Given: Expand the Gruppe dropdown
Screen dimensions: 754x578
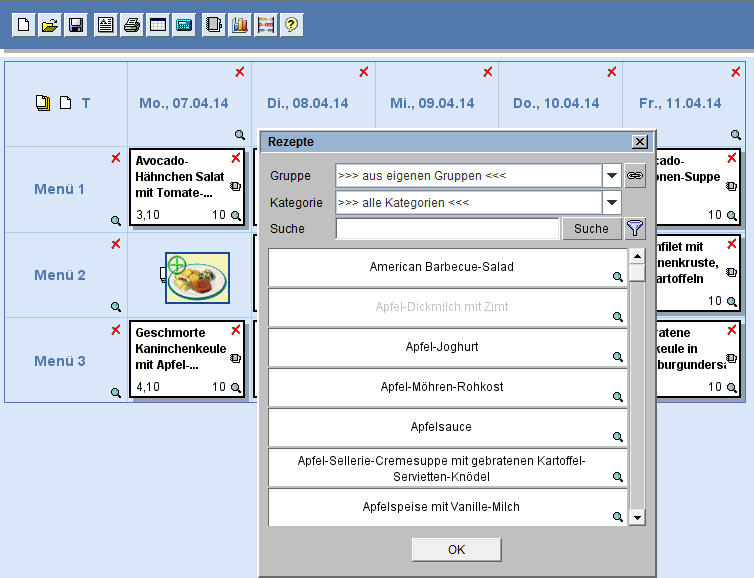Looking at the screenshot, I should [x=612, y=176].
